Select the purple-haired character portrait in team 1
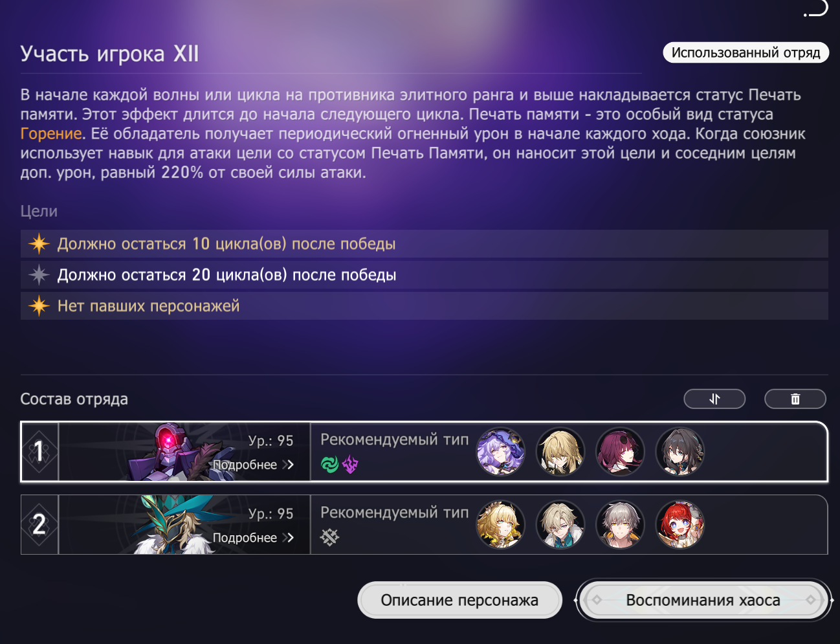 [500, 451]
